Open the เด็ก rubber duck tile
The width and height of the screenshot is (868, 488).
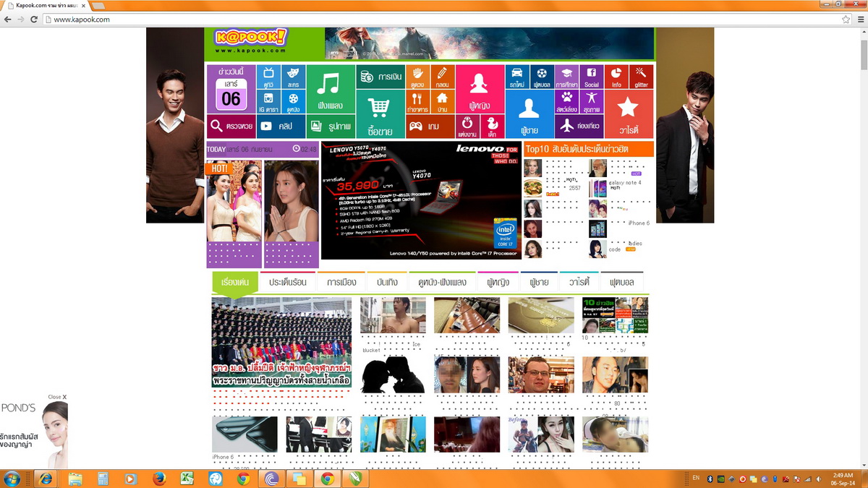[x=492, y=126]
